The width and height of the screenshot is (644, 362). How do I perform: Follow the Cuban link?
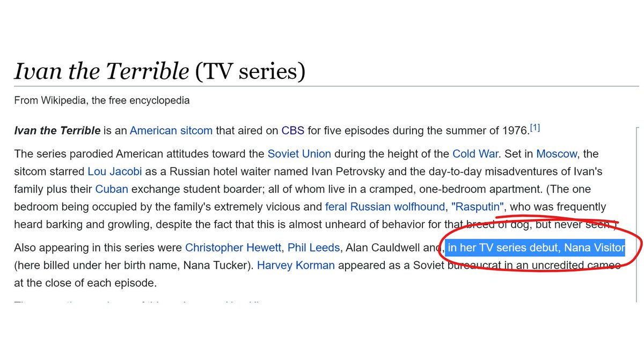tap(112, 189)
